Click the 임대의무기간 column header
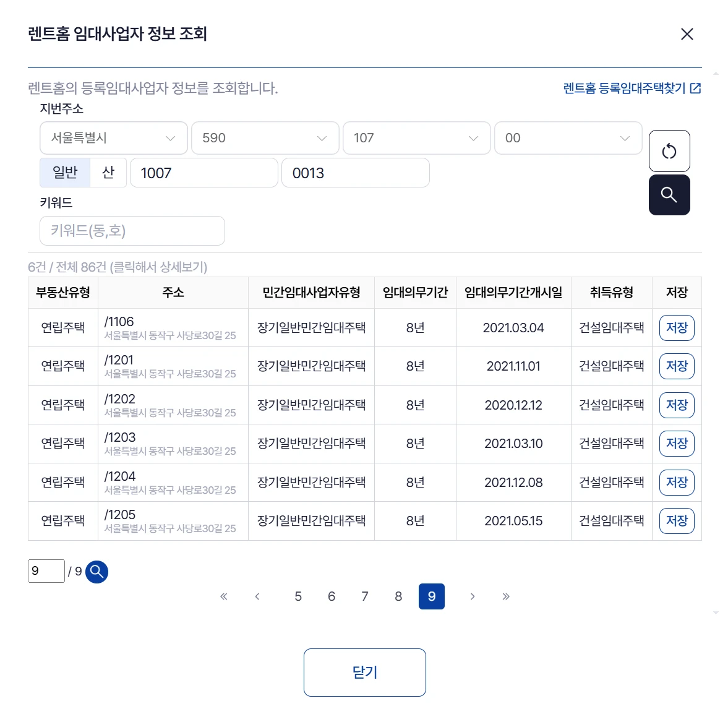Viewport: 728px width, 714px height. [416, 292]
